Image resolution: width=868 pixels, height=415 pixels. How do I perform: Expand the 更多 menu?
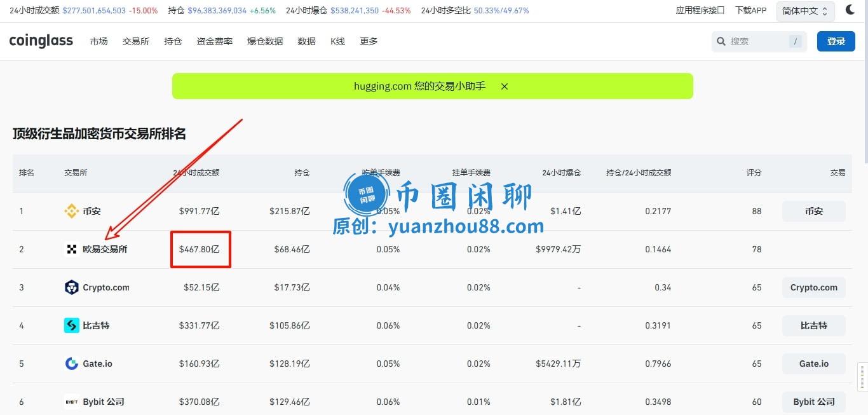(369, 41)
